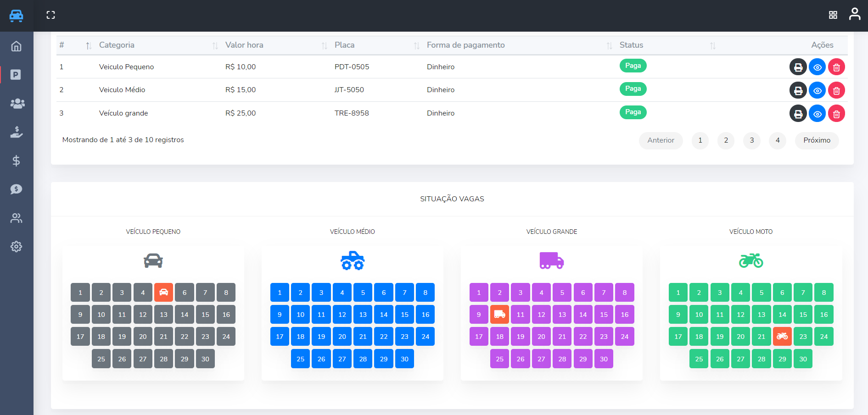Screen dimensions: 868x415
Task: Select the Home icon in the sidebar
Action: pos(16,46)
